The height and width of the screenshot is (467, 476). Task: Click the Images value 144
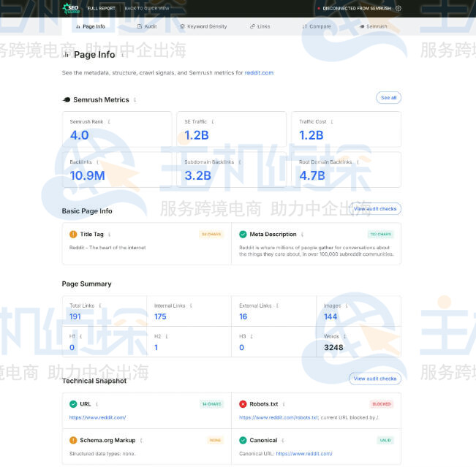[x=330, y=316]
